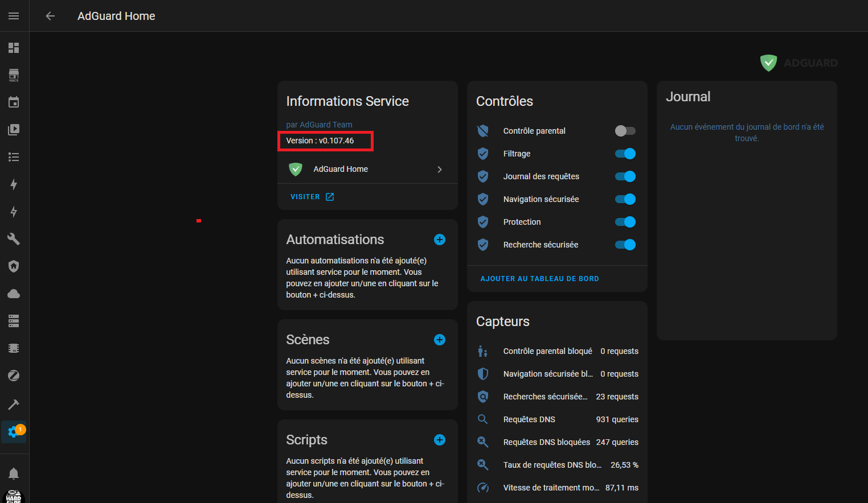Click the 'Recherche sécurisée' control label

point(541,245)
